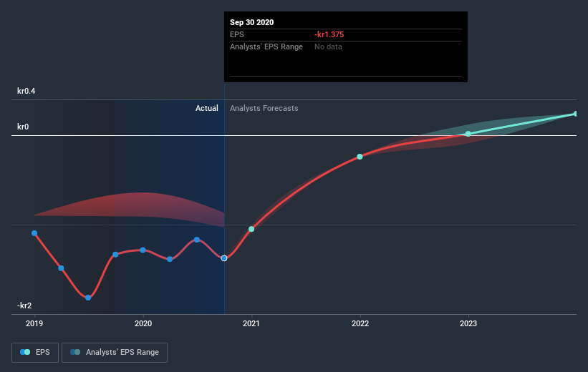Select the EPS data point at 2020
This screenshot has height=372, width=588.
(143, 250)
